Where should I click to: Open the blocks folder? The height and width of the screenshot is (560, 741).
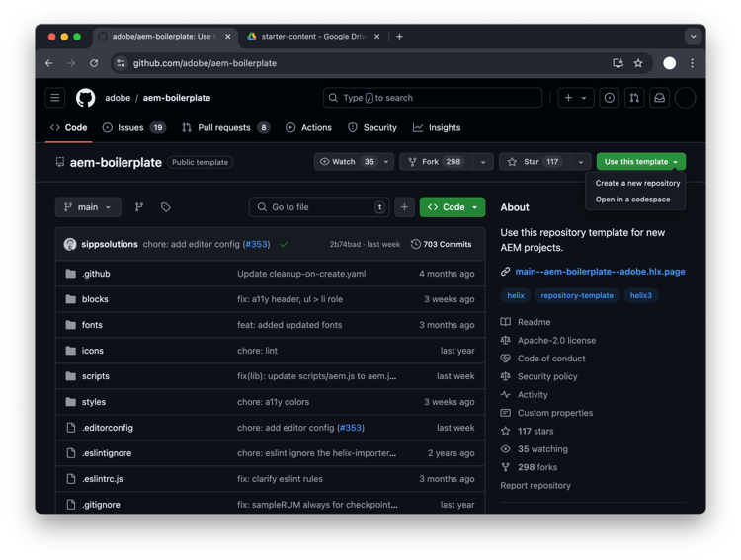tap(95, 299)
